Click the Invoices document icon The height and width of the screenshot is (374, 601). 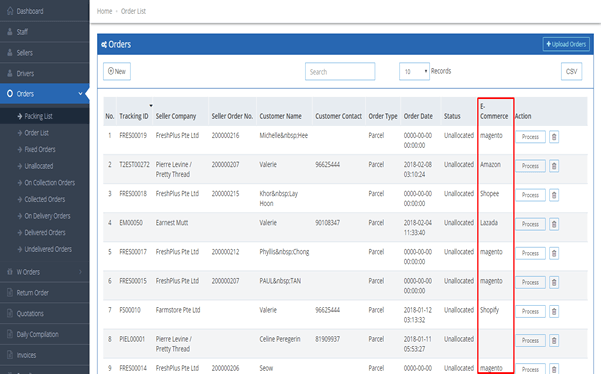click(10, 355)
